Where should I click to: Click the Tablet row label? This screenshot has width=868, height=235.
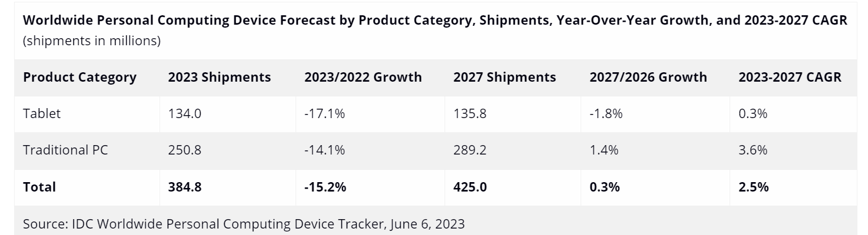click(42, 114)
